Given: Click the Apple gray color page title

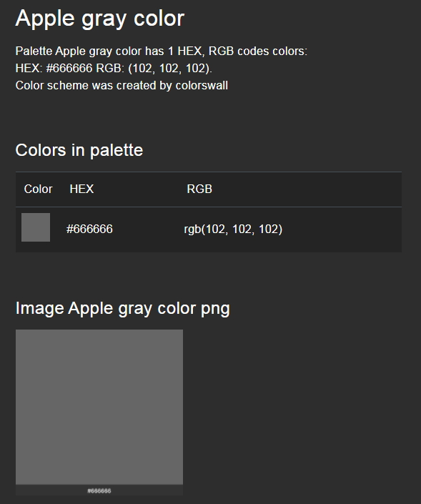Looking at the screenshot, I should [x=100, y=19].
